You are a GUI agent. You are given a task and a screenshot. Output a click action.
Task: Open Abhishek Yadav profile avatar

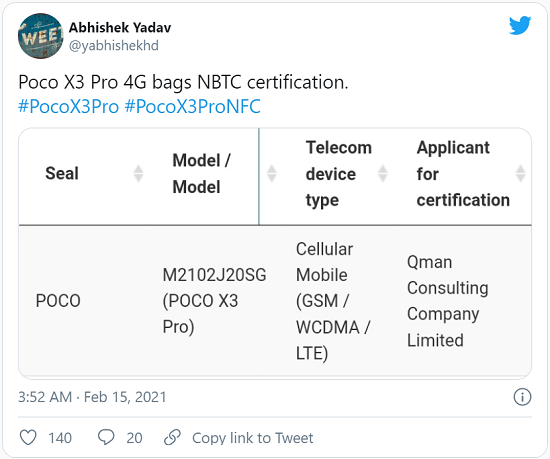(40, 36)
